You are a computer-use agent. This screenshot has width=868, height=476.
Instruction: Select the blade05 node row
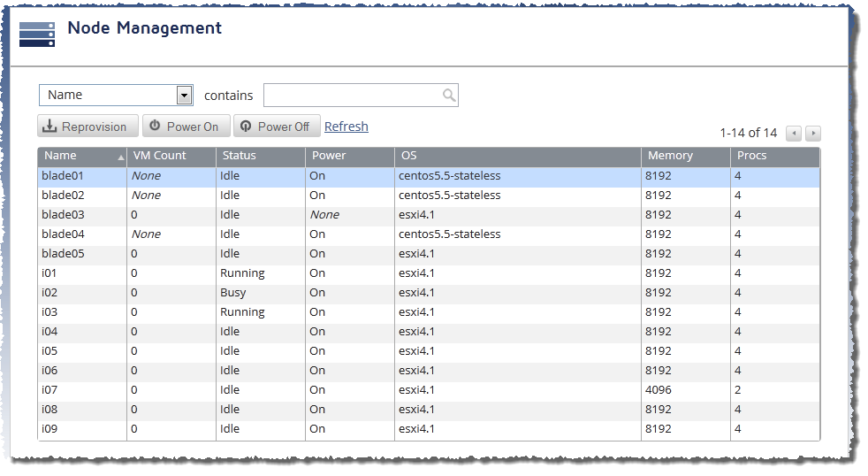[x=429, y=254]
